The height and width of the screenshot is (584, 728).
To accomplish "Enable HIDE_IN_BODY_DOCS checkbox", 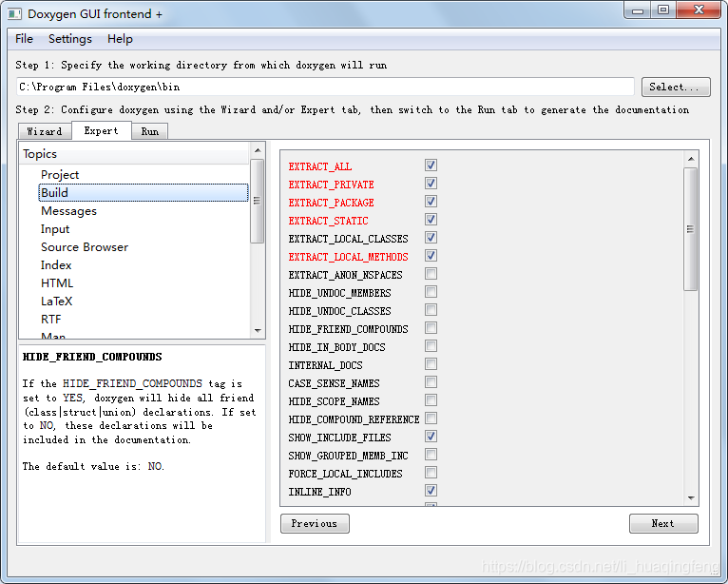I will (431, 346).
